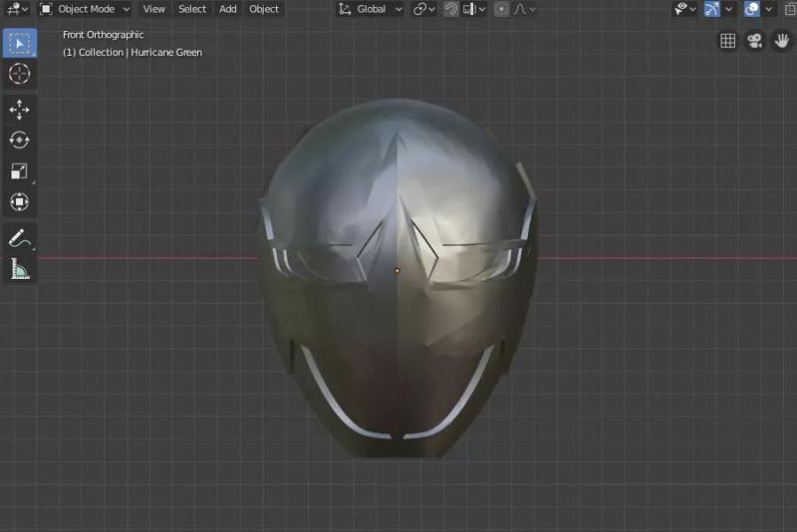This screenshot has width=797, height=532.
Task: Open the Add menu
Action: coord(228,9)
